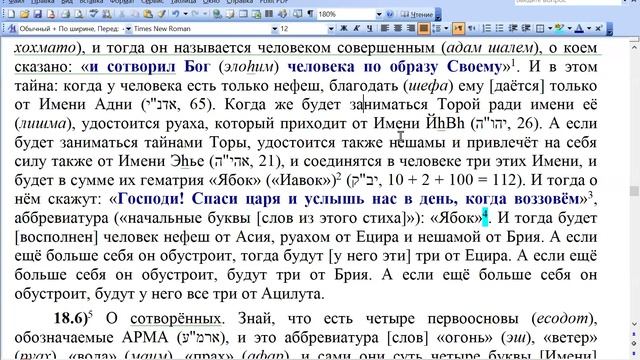The width and height of the screenshot is (640, 360).
Task: Save the document with the floppy icon
Action: pyautogui.click(x=38, y=14)
